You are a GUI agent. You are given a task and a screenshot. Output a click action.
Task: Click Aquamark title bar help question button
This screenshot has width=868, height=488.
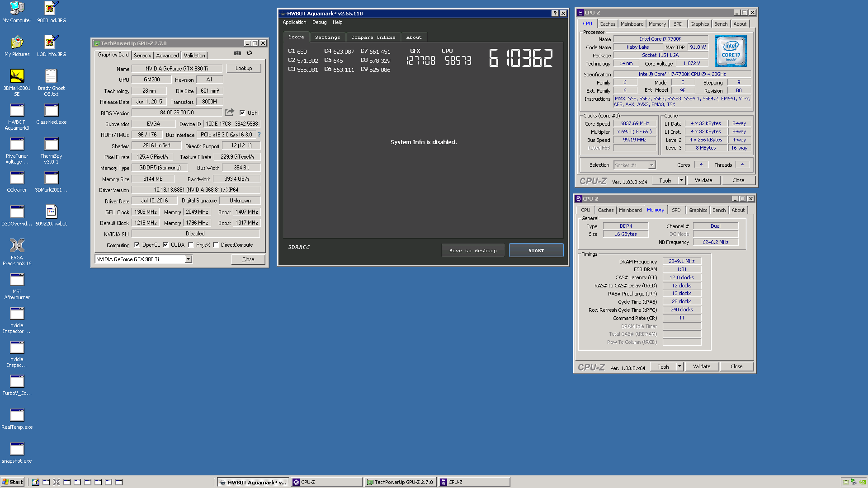(x=555, y=14)
